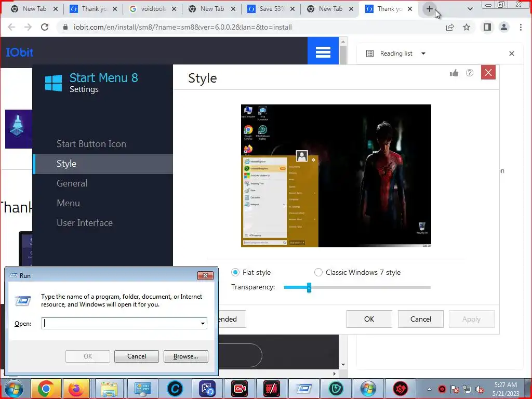The image size is (532, 399).
Task: Click OK in Start Menu 8 Settings
Action: click(x=369, y=320)
